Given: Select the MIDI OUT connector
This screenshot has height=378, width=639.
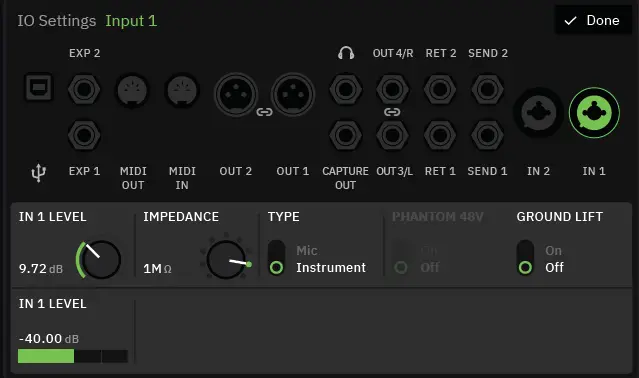Looking at the screenshot, I should point(132,90).
